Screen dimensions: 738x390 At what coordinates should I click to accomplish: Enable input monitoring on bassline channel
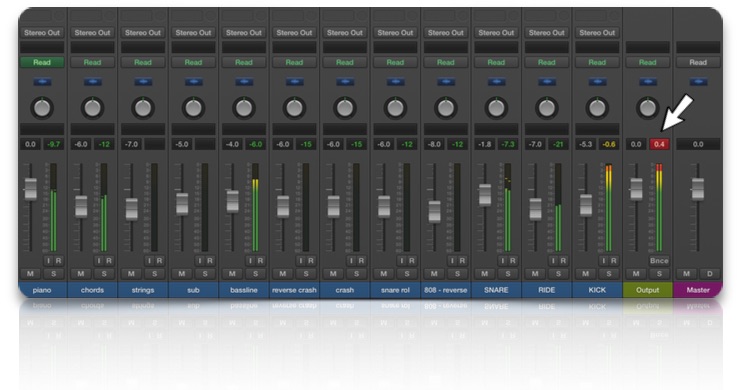coord(250,261)
